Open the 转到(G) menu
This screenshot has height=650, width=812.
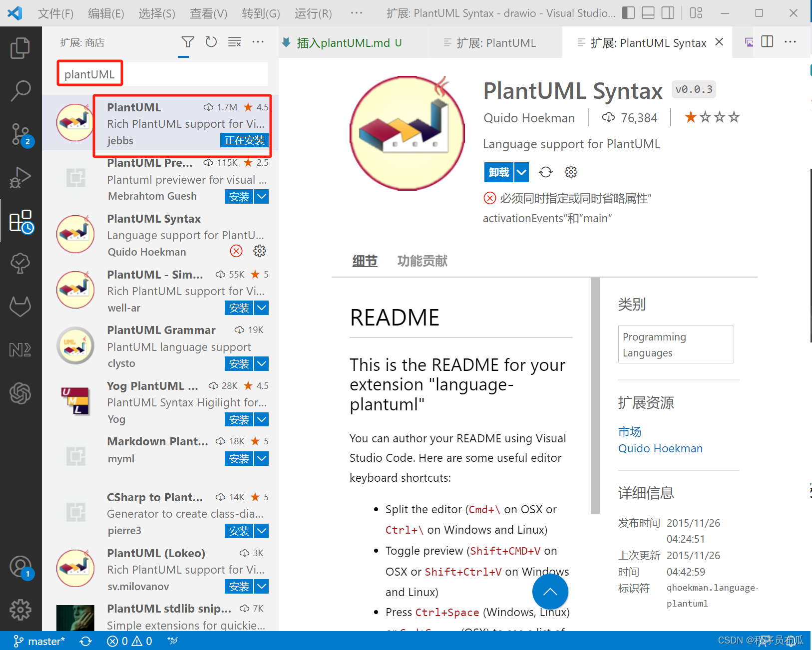(x=261, y=13)
